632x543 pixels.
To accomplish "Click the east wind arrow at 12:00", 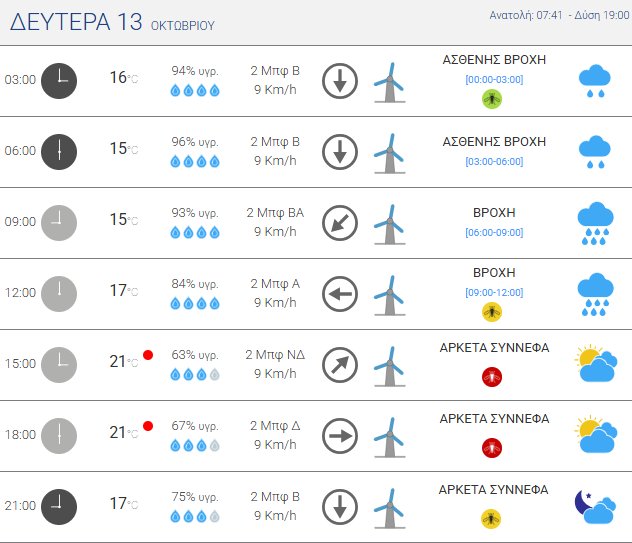I will pyautogui.click(x=340, y=294).
